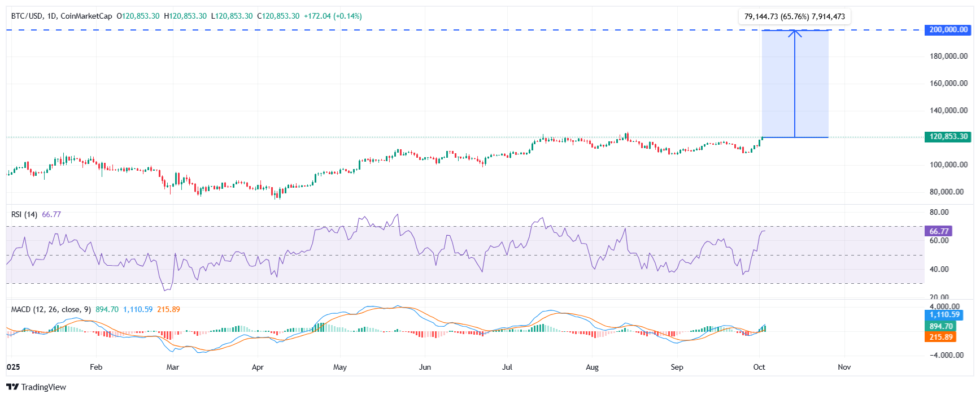Select the green 120,853.30 current price label

point(947,137)
